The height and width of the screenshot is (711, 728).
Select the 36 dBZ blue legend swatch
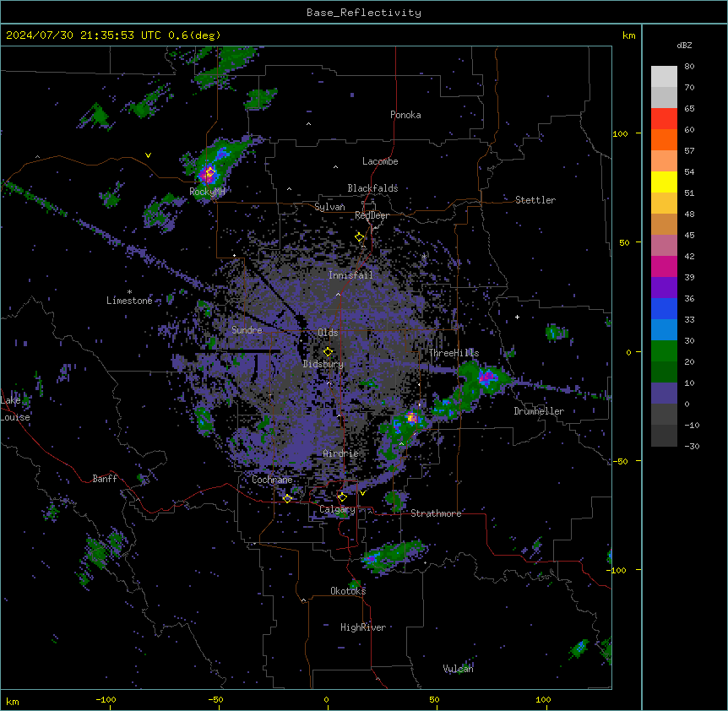tap(664, 308)
